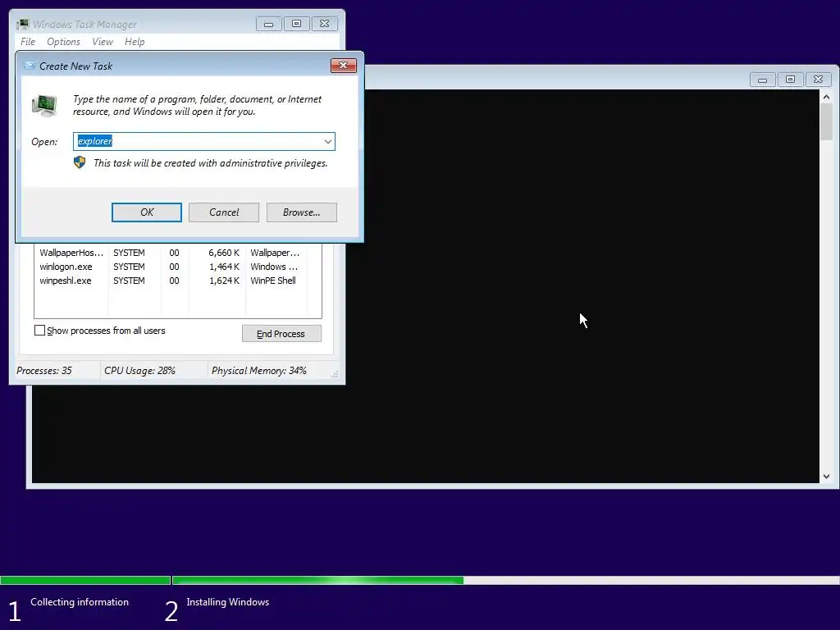
Task: Click End Process button in Task Manager
Action: (x=281, y=333)
